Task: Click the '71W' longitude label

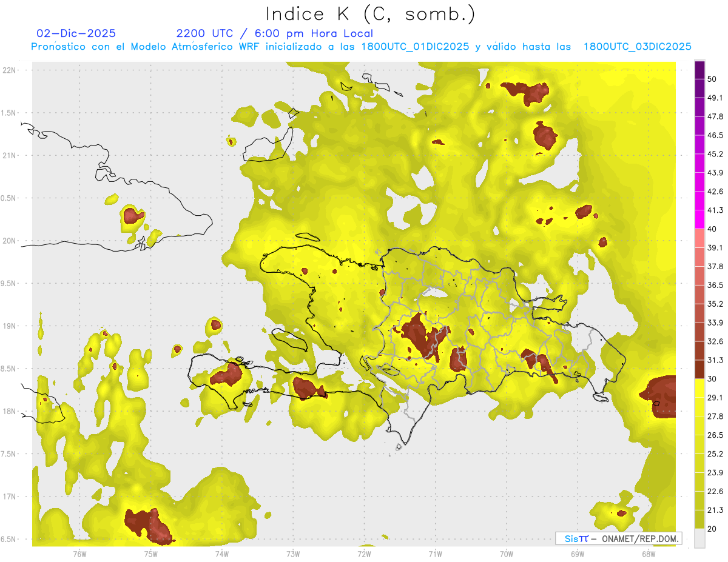Action: (435, 554)
